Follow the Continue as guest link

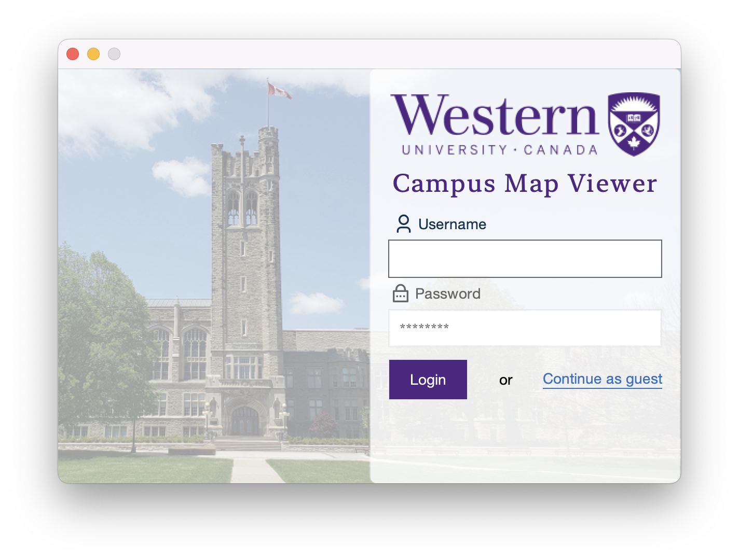click(603, 380)
